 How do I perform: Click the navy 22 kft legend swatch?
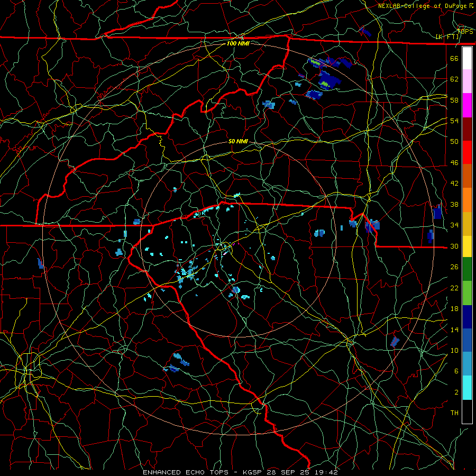[467, 317]
